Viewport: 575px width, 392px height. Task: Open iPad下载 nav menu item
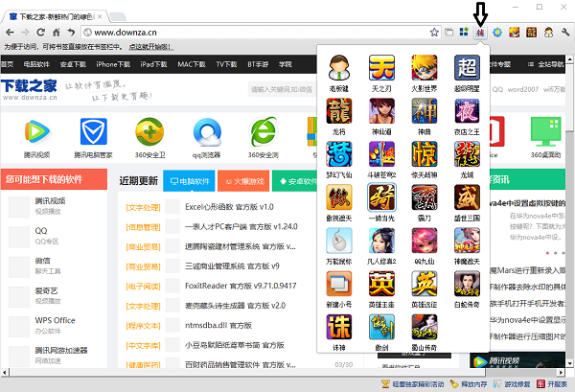click(x=153, y=64)
